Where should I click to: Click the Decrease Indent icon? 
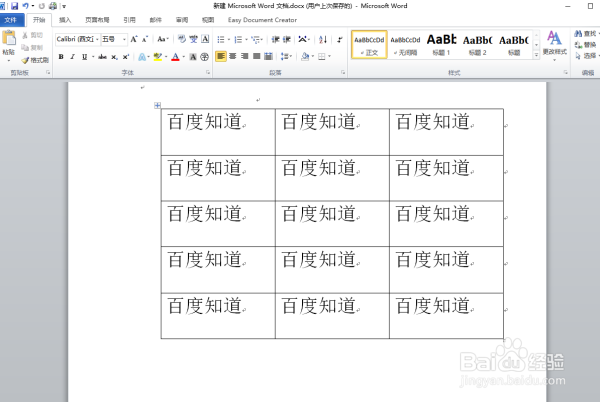275,39
